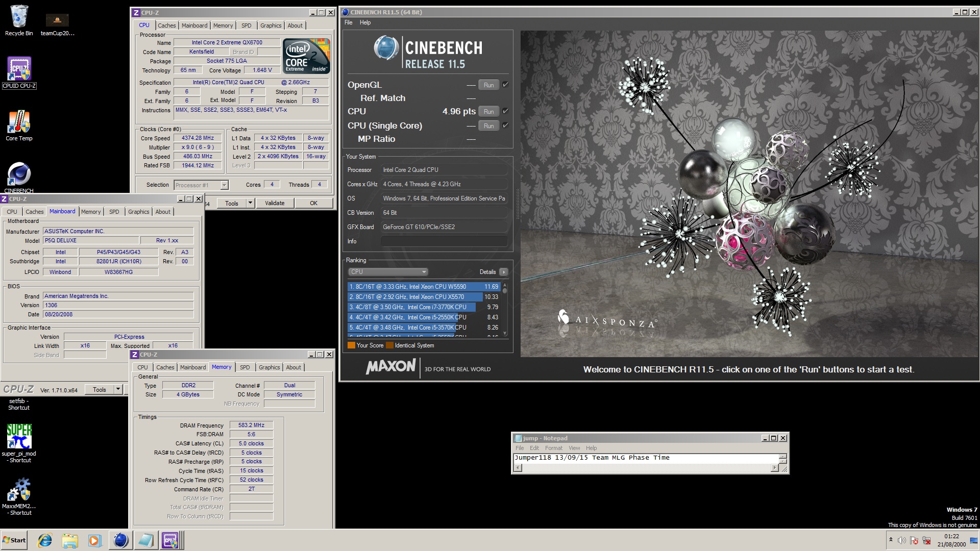Open the teamCup20 desktop shortcut
Viewport: 980px width, 551px height.
pyautogui.click(x=57, y=24)
